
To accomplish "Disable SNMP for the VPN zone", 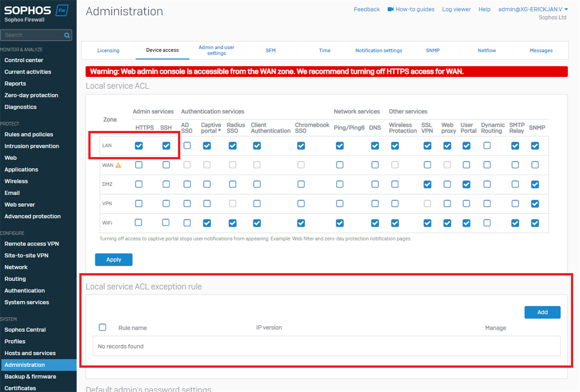I will [535, 204].
